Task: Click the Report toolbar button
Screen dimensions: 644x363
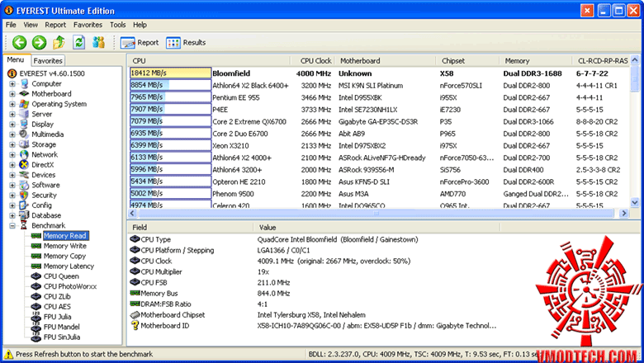Action: pos(140,42)
